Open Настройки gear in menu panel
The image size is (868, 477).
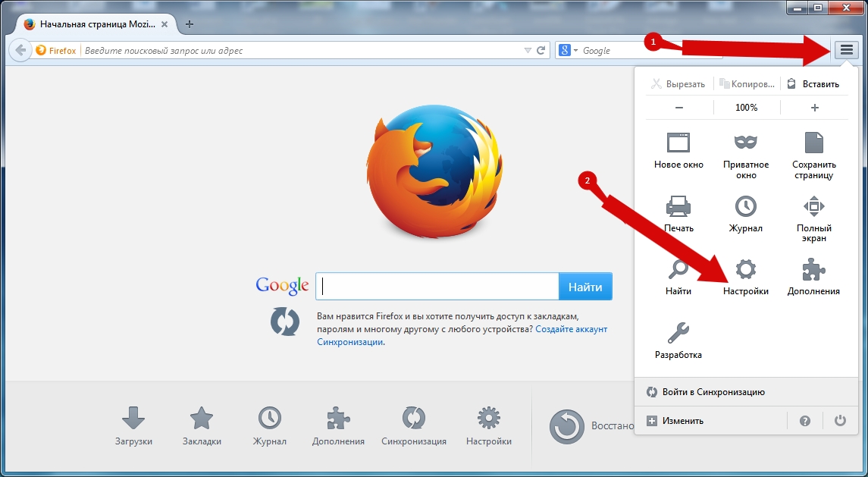[746, 277]
